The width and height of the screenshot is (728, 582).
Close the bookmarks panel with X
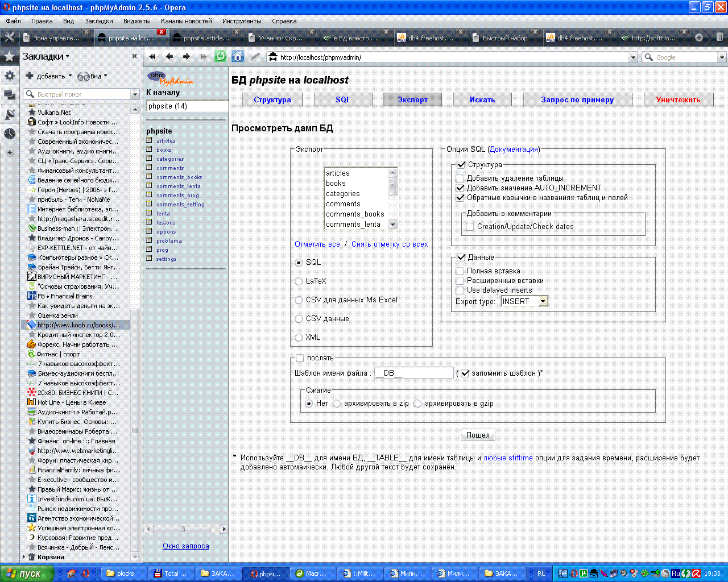(134, 56)
